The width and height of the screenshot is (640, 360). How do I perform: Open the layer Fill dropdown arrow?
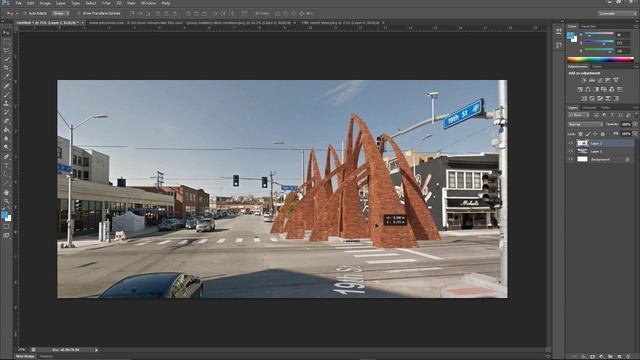point(634,134)
